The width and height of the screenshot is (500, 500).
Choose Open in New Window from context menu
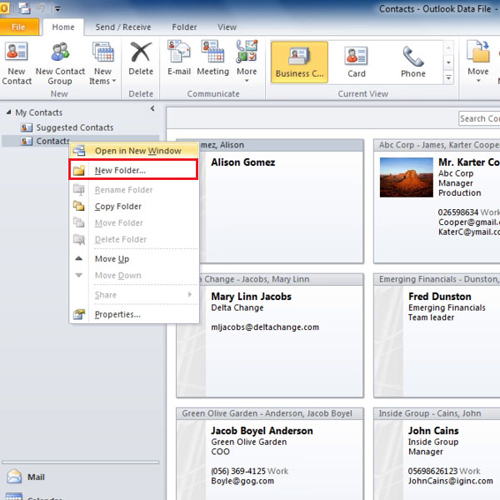(134, 151)
